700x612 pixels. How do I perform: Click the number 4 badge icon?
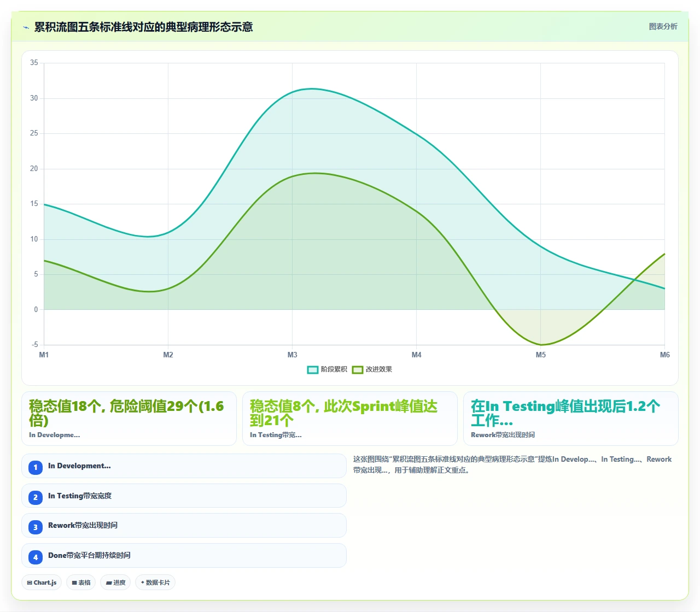click(x=36, y=557)
